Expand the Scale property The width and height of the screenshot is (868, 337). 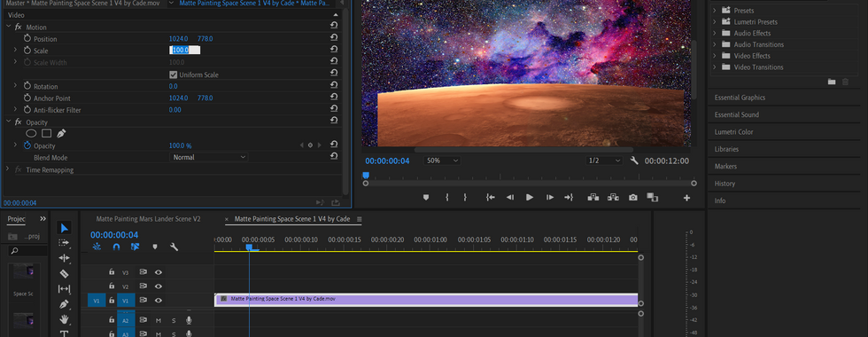click(16, 50)
